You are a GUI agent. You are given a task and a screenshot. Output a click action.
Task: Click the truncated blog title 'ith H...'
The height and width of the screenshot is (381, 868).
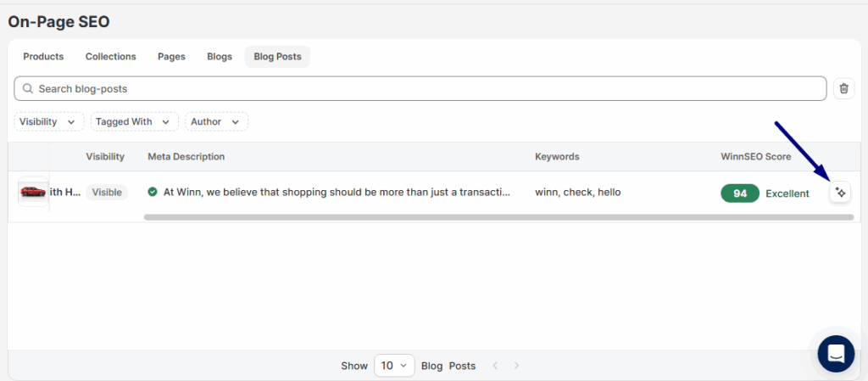point(65,192)
